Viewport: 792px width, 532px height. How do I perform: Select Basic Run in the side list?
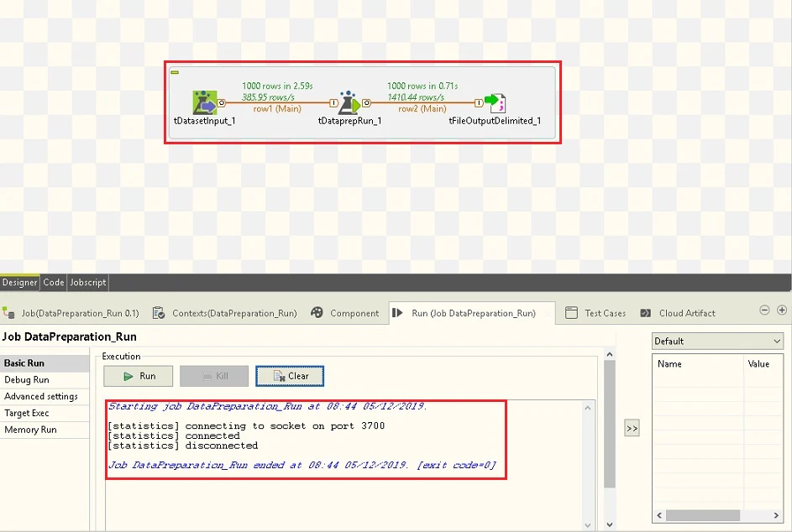(45, 362)
